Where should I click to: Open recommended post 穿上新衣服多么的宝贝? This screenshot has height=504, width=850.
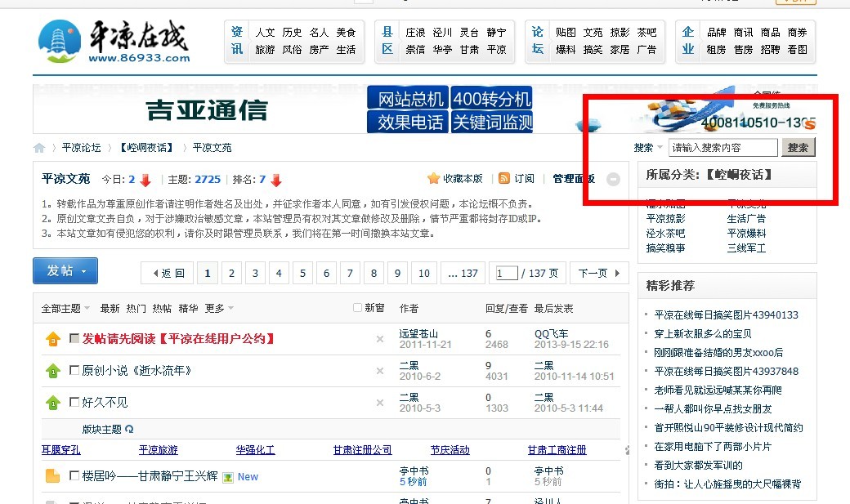click(x=703, y=334)
